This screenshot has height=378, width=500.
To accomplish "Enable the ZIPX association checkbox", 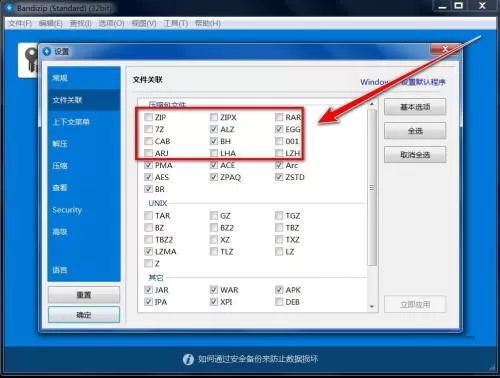I will pos(214,117).
